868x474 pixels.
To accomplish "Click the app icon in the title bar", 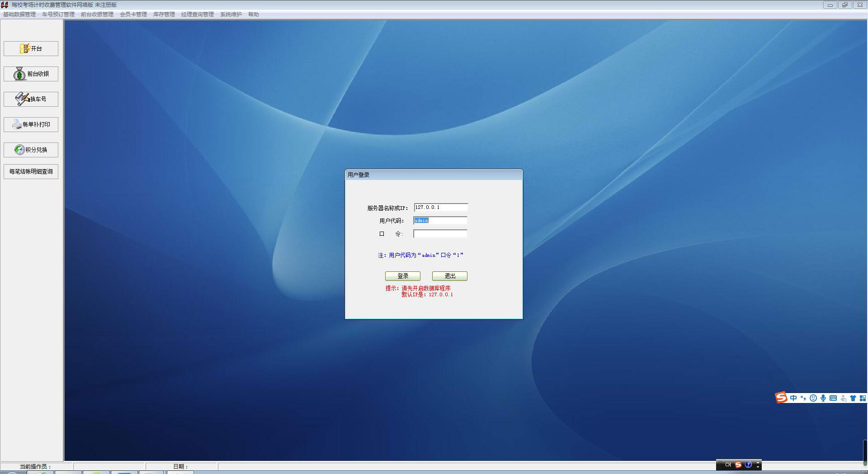I will (x=5, y=5).
